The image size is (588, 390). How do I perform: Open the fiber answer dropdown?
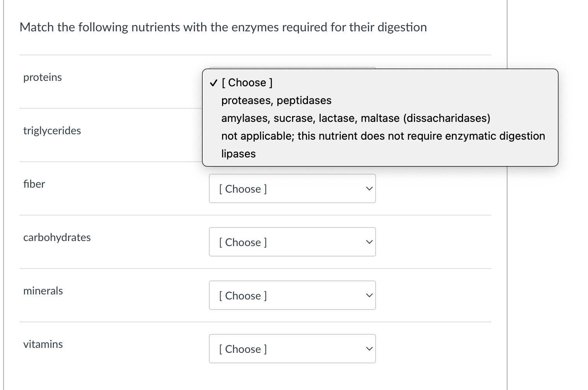point(292,188)
